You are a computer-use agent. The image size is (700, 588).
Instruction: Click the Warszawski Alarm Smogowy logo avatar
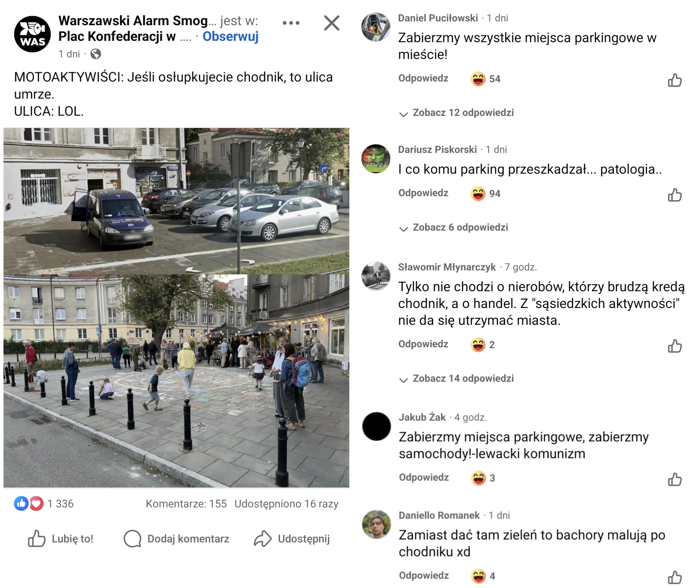click(32, 34)
